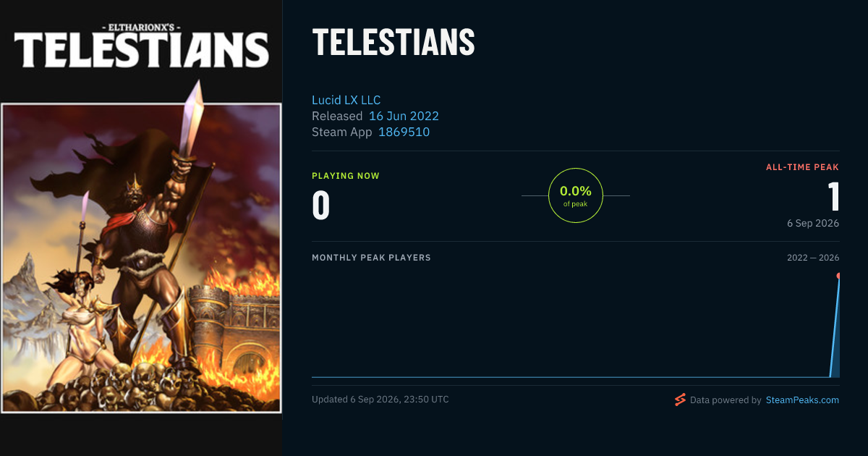
Task: Click the Telestians cover art thumbnail
Action: point(141,258)
